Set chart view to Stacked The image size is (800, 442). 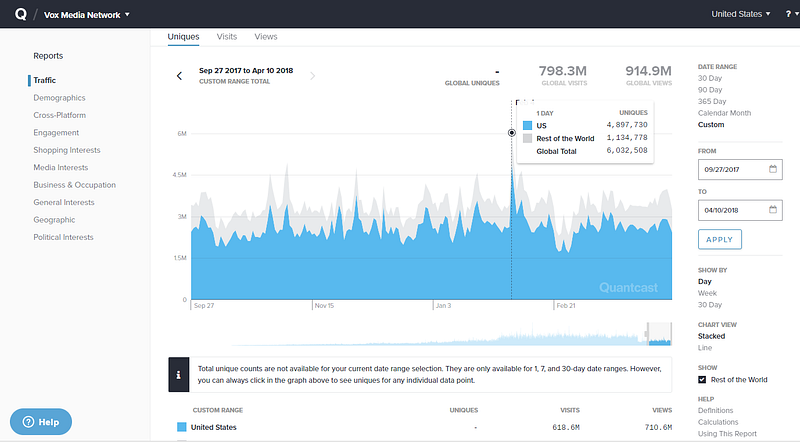click(x=711, y=336)
